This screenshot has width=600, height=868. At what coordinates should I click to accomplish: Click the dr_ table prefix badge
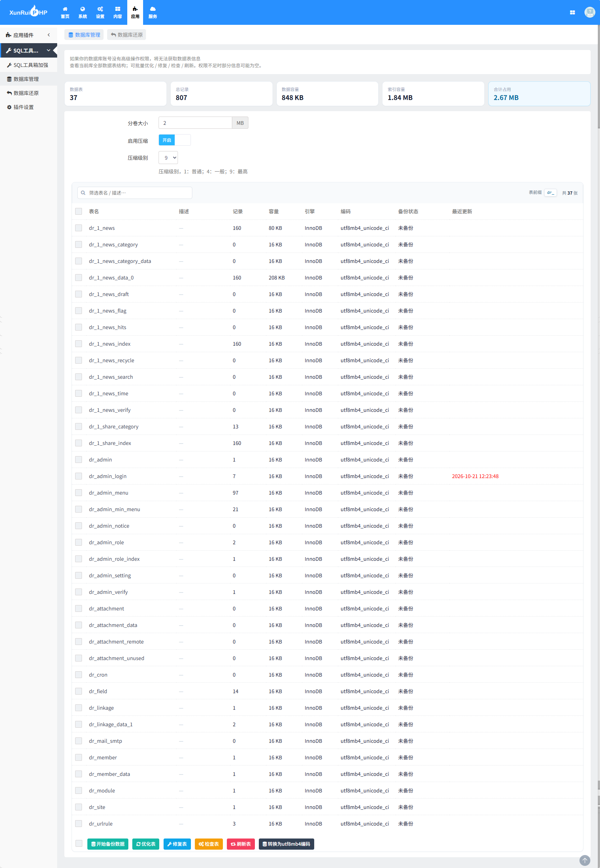[x=550, y=192]
